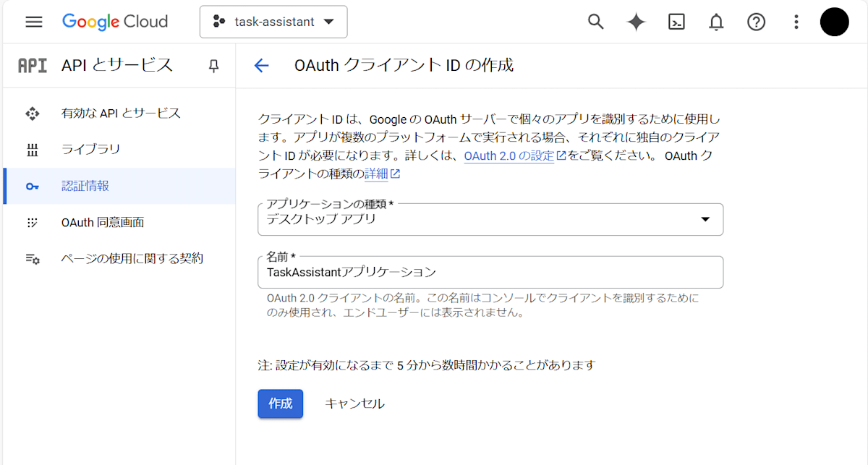Screen dimensions: 868x465
Task: Click the 有効な API とサービス icon
Action: (x=32, y=114)
